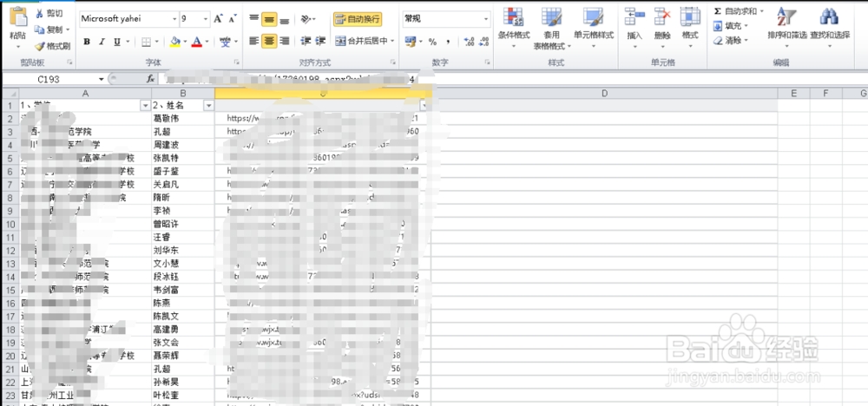Open filter dropdown for 姓名 column
868x406 pixels.
[208, 105]
